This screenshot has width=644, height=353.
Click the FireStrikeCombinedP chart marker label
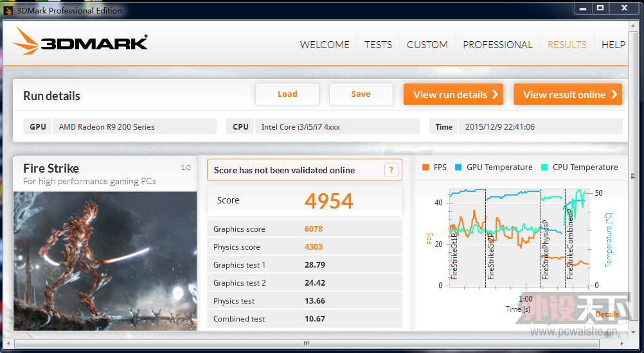pyautogui.click(x=570, y=245)
